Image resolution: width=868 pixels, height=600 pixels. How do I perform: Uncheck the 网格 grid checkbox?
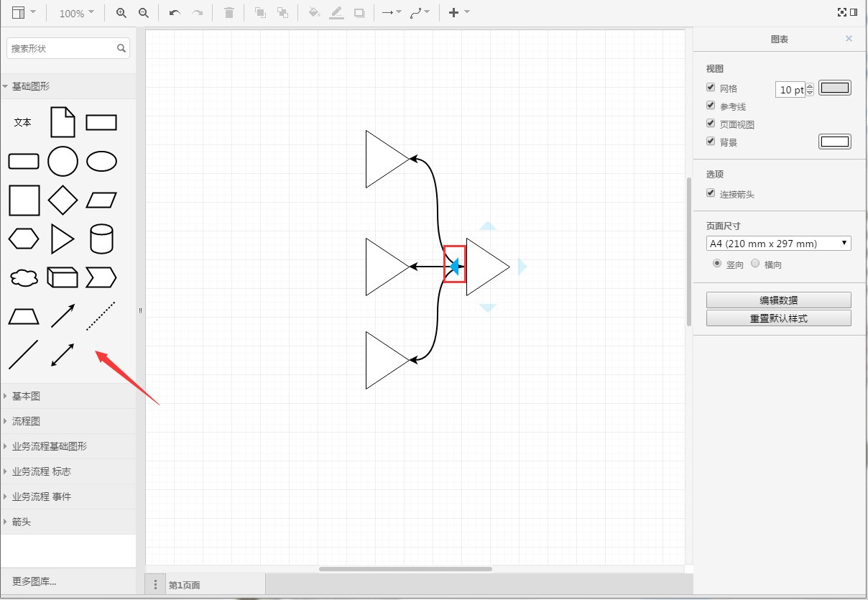(x=711, y=88)
